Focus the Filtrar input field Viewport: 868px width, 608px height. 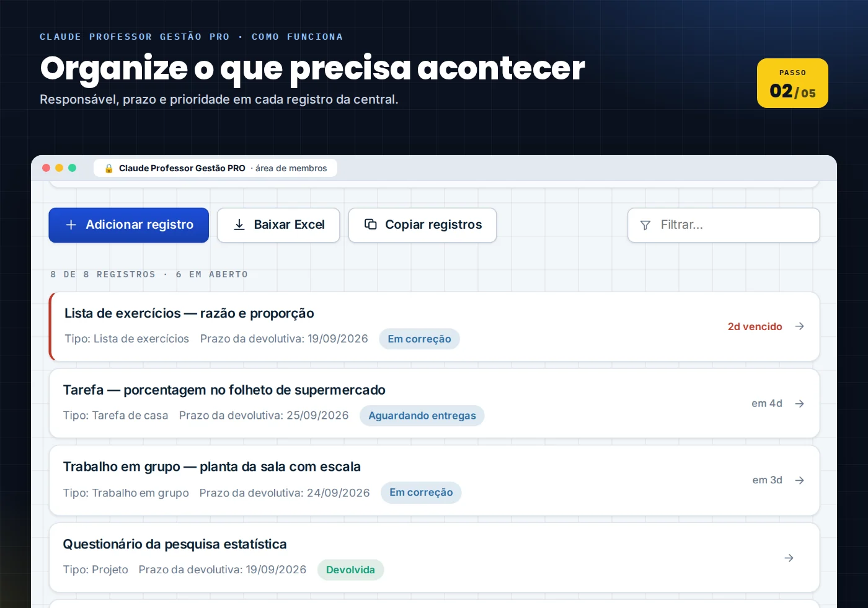[724, 225]
